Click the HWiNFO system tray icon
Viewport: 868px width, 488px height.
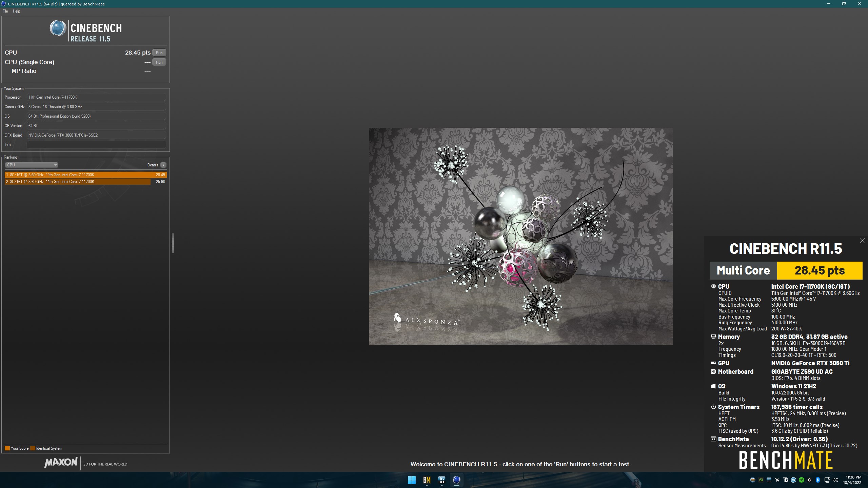(769, 480)
